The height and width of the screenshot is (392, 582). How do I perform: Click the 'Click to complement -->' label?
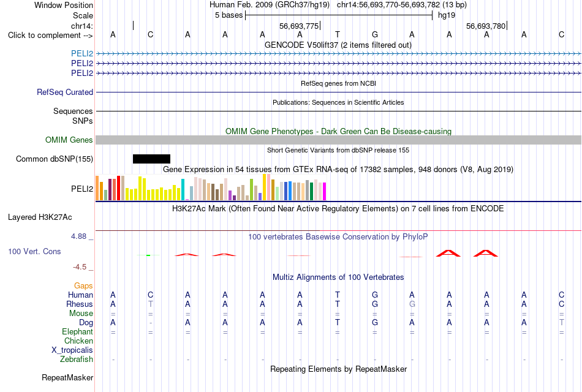point(50,36)
